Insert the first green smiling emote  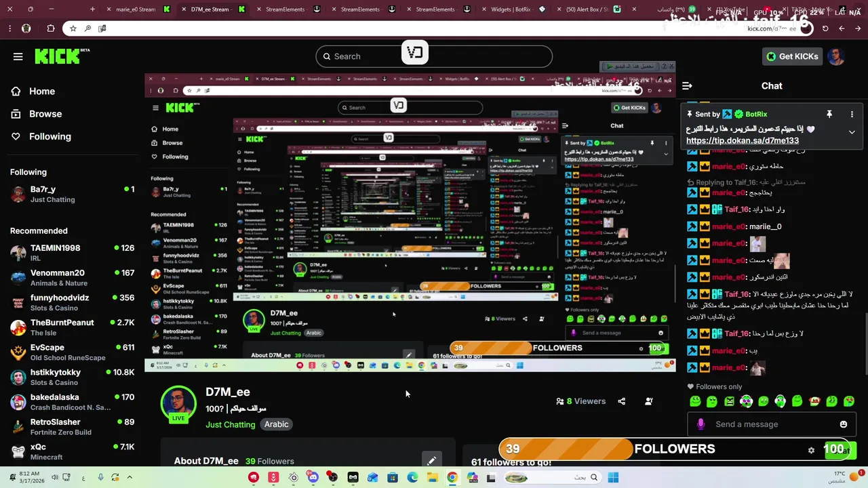695,401
